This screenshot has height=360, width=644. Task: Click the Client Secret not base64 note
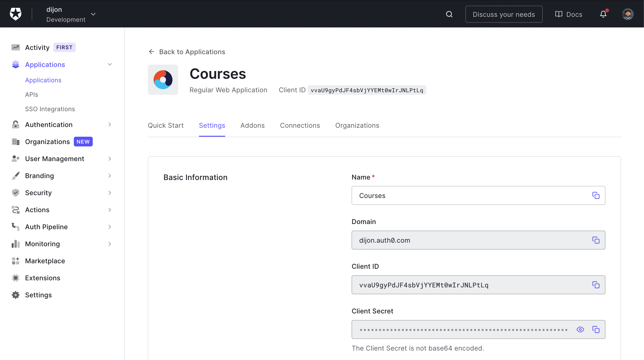click(x=418, y=348)
